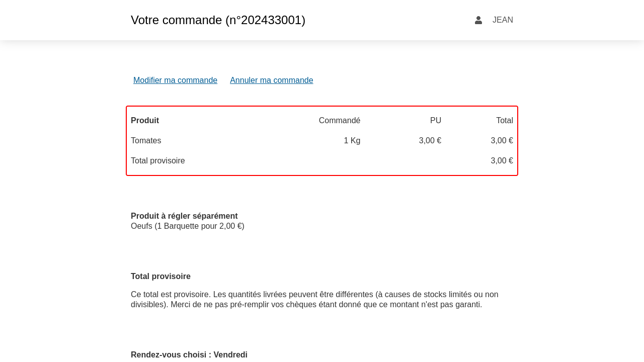
Task: Click the 1 Kg quantity cell
Action: 352,141
